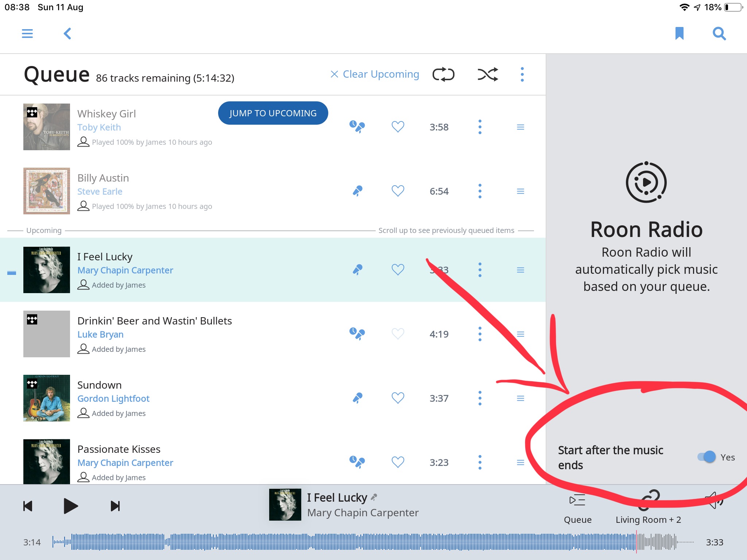Favorite Sundown with the heart
Viewport: 747px width, 560px height.
[398, 398]
